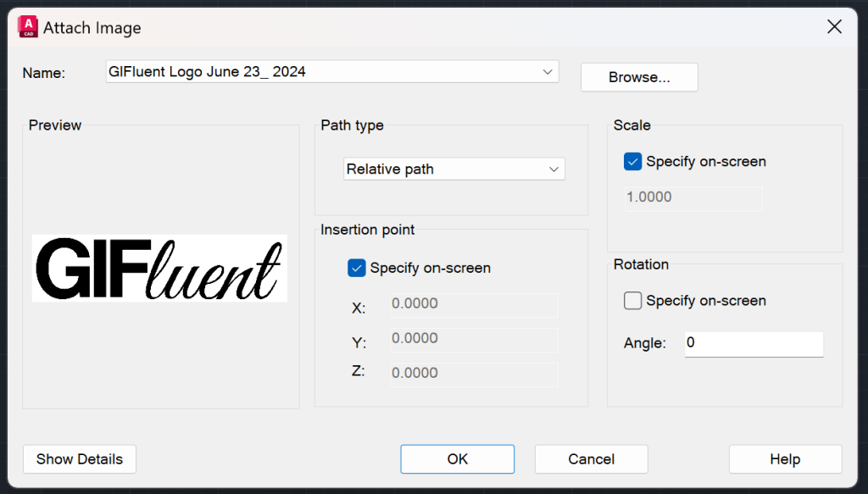Click the GIFluent logo preview thumbnail
The image size is (868, 494).
(x=159, y=269)
